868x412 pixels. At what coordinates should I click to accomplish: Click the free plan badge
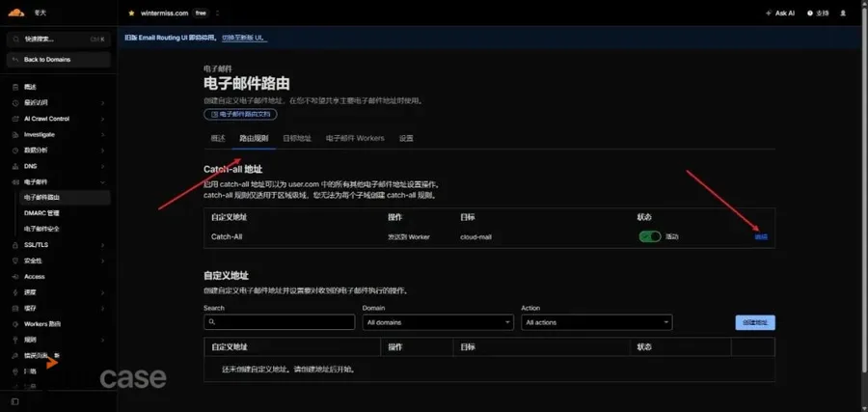(x=201, y=13)
